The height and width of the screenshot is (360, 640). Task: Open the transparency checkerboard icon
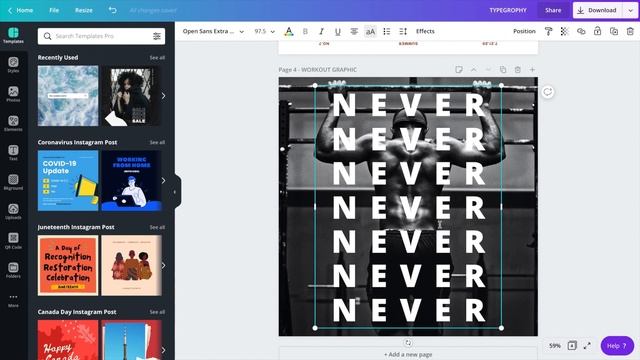pyautogui.click(x=564, y=31)
